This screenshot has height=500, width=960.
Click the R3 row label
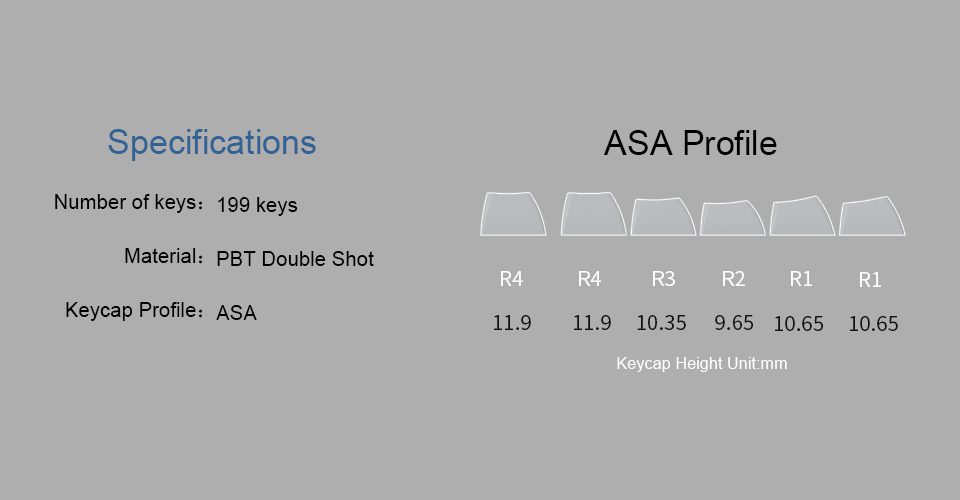[x=663, y=280]
